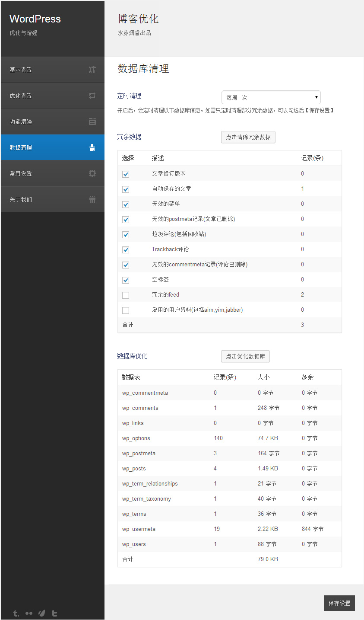The image size is (364, 620).
Task: Open the Tumblr link icon in the sidebar footer
Action: 16,613
